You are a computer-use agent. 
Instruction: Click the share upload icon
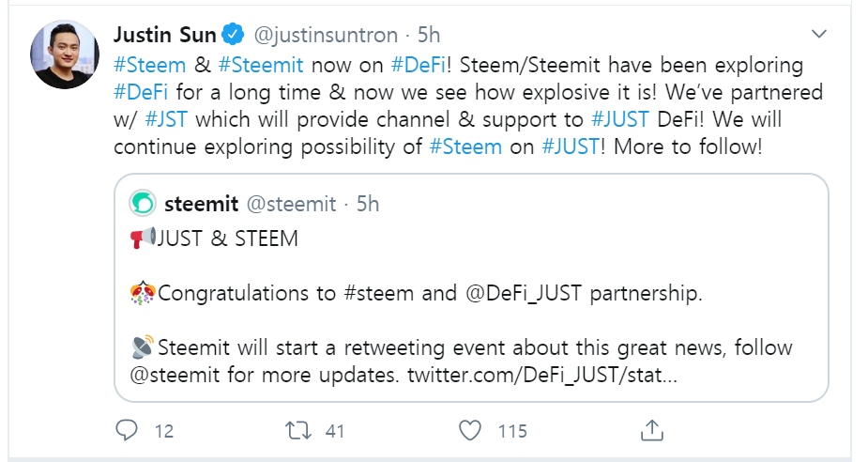pos(651,431)
